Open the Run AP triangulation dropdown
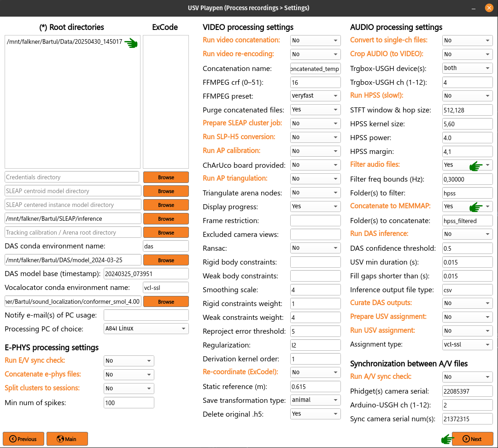 coord(315,178)
